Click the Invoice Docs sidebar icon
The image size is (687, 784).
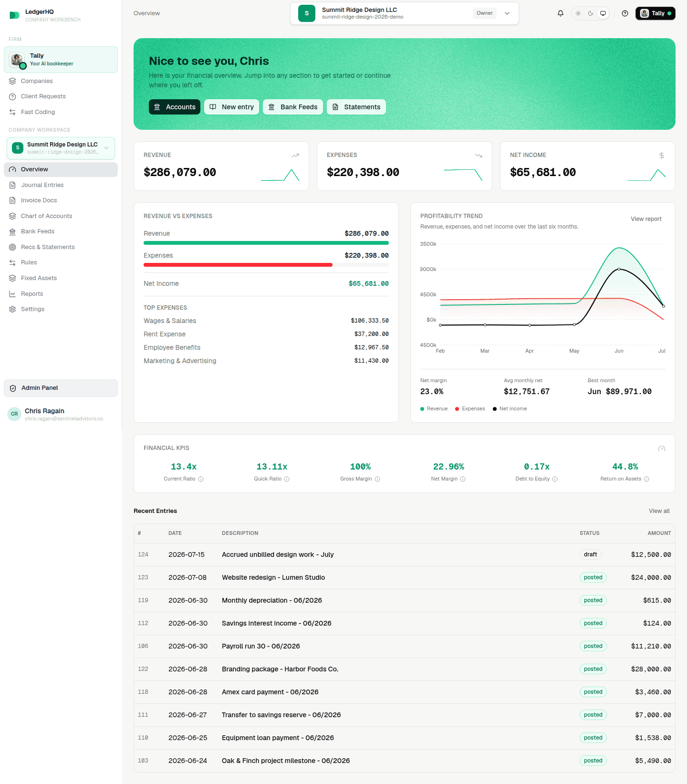12,200
